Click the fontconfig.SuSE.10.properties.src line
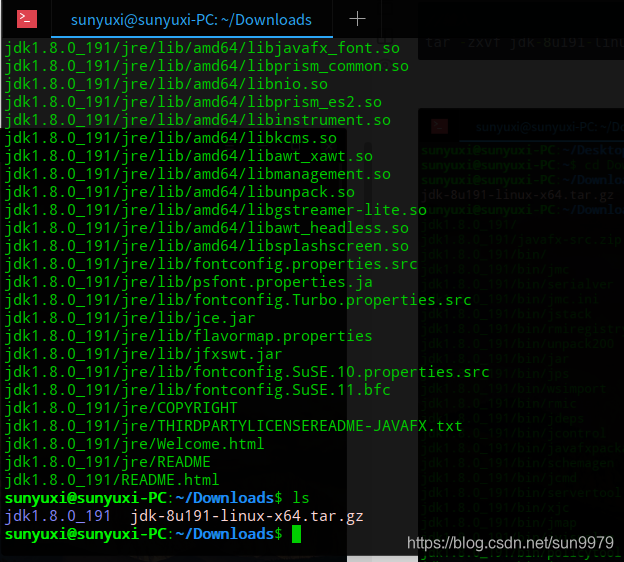 (247, 373)
